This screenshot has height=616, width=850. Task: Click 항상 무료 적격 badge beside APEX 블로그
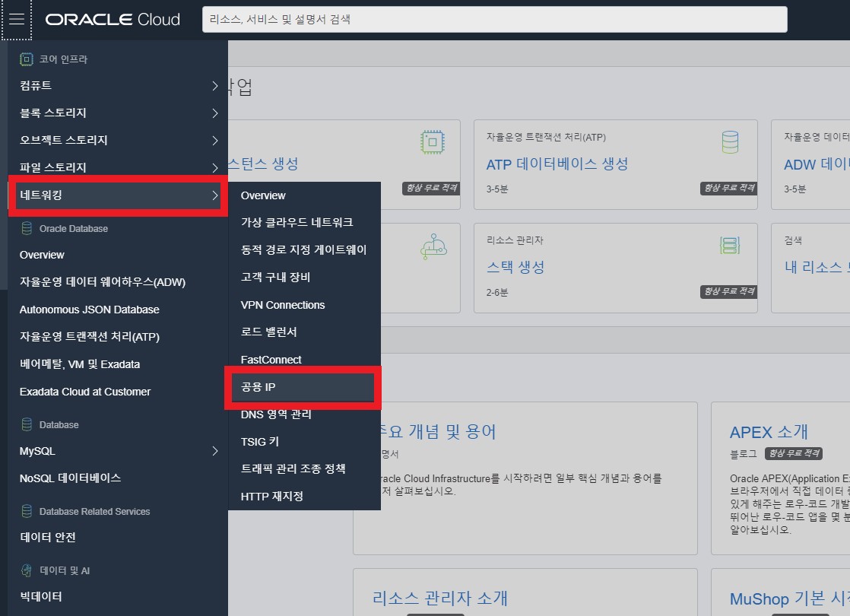tap(794, 453)
